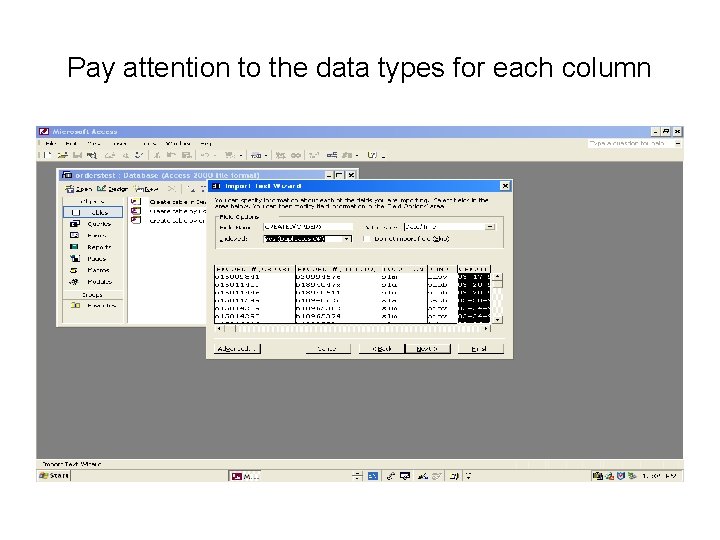Click the preview vertical scrollbar down arrow

point(498,319)
